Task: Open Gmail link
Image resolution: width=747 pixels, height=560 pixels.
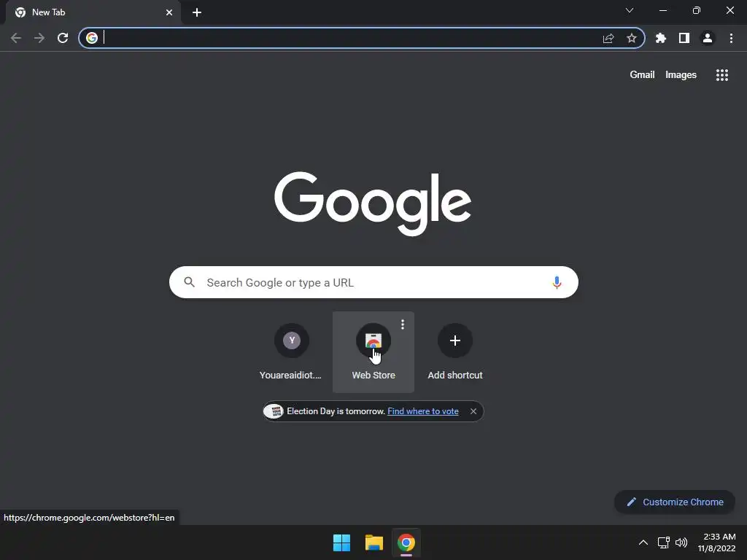Action: click(x=642, y=75)
